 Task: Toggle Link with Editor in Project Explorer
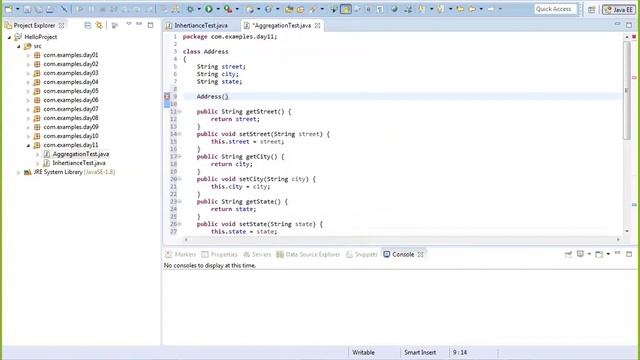[99, 25]
